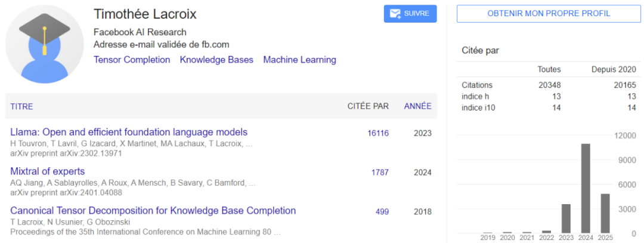Click the Citée par section heading
This screenshot has width=644, height=243.
tap(480, 51)
